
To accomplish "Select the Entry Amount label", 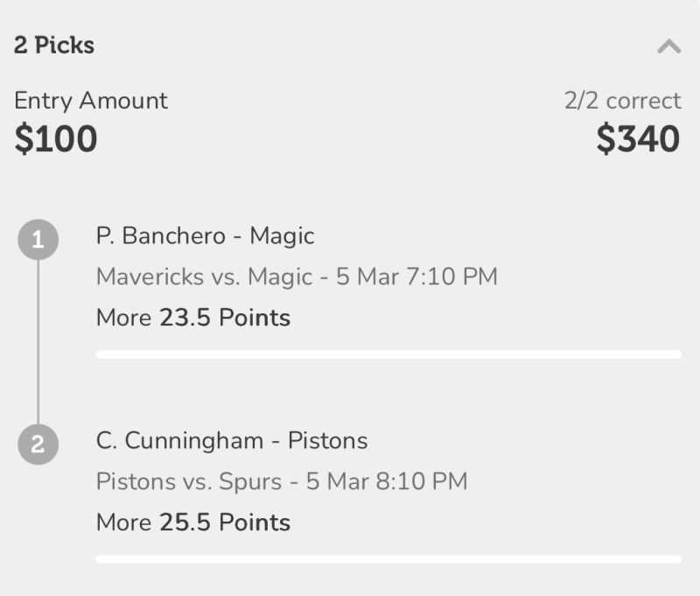I will 91,101.
